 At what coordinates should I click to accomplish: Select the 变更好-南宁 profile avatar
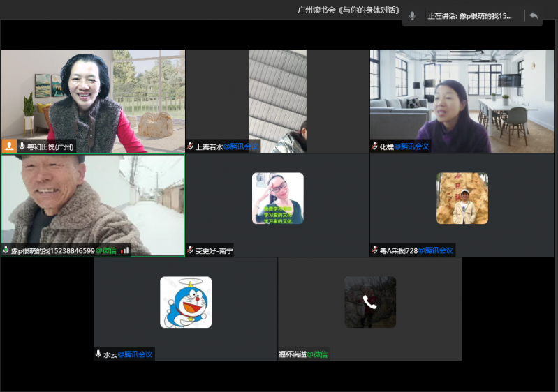[x=277, y=198]
